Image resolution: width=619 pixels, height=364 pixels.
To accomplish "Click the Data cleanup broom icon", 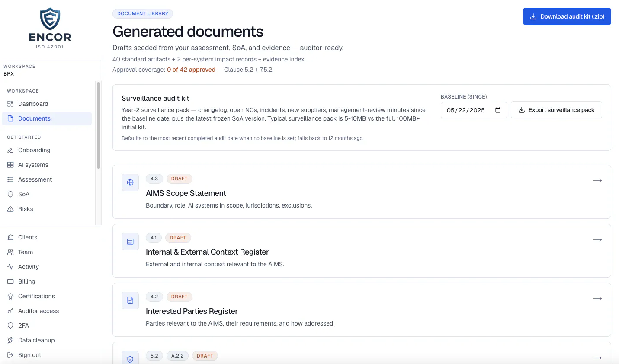I will [x=10, y=340].
